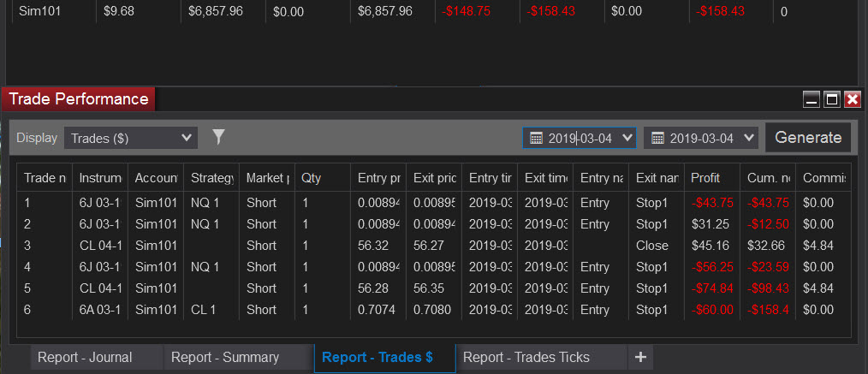Screen dimensions: 868x374
Task: Switch to Report - Summary tab
Action: (225, 358)
